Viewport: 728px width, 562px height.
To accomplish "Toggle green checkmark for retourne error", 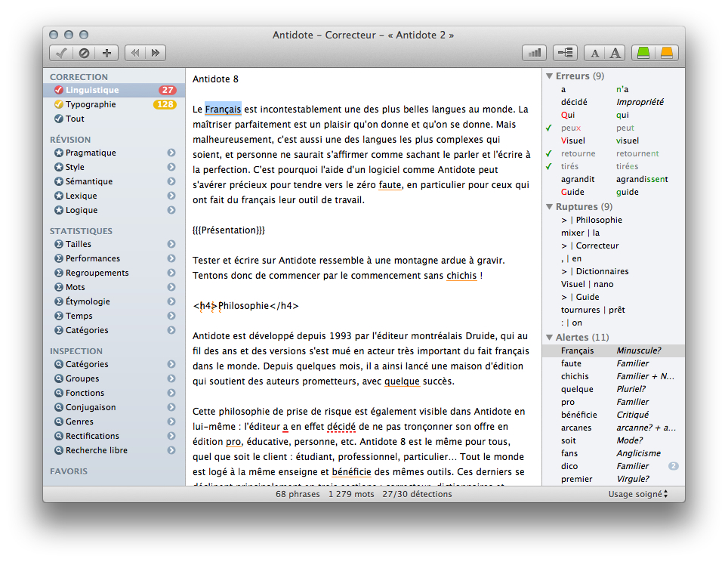I will click(x=549, y=153).
